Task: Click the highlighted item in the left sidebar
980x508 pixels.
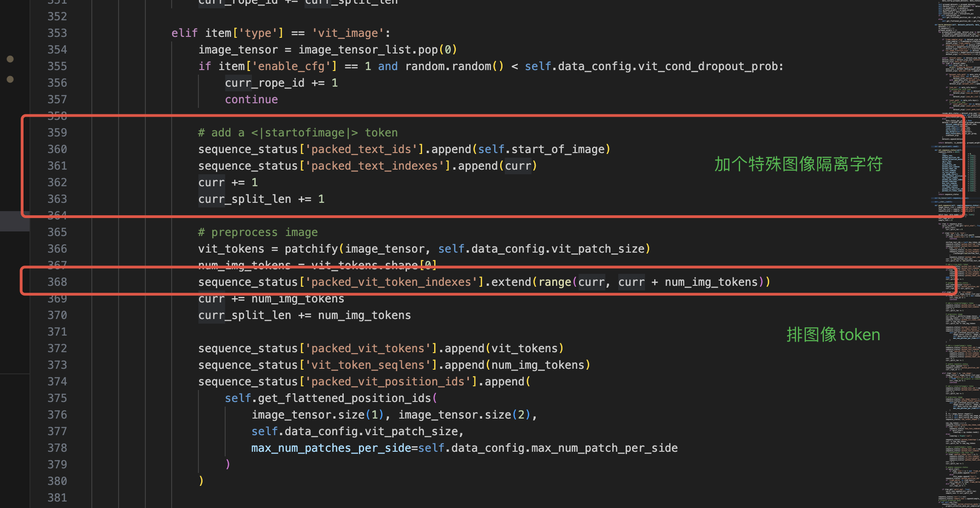Action: [x=15, y=221]
